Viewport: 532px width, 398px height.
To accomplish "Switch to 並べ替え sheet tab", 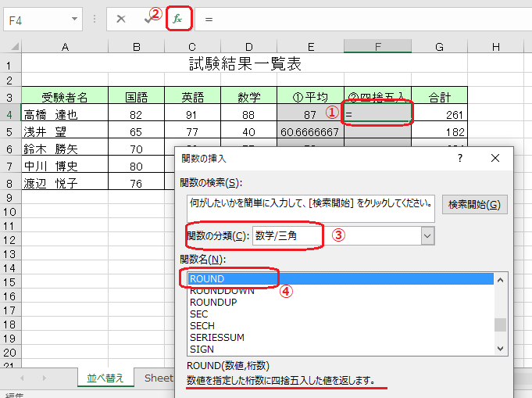I will point(105,378).
